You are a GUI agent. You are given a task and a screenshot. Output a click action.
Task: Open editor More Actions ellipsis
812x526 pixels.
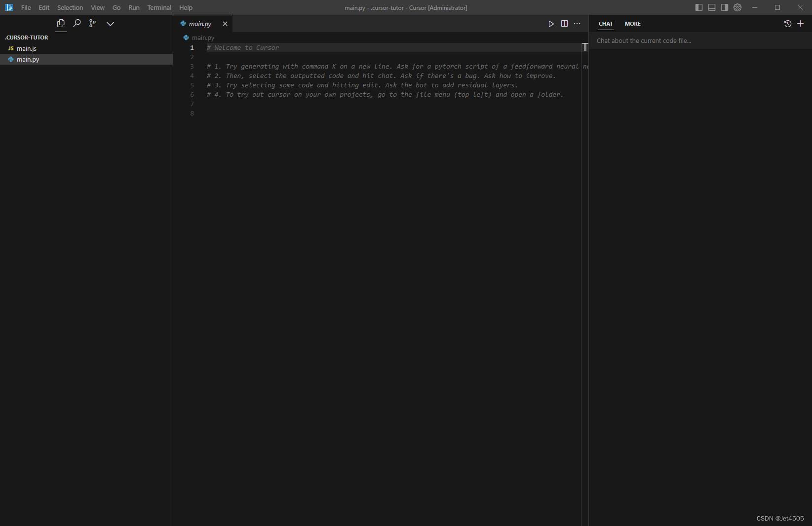[577, 24]
